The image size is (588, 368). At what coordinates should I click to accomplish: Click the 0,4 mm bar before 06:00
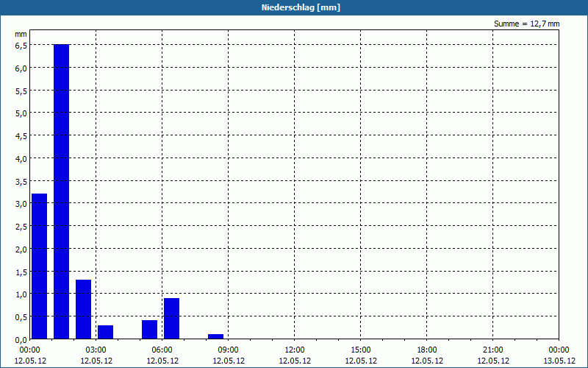coord(149,329)
